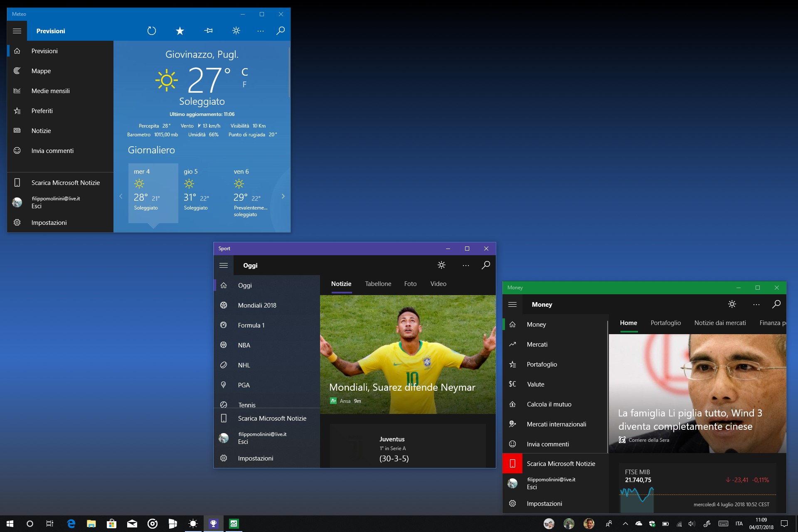Open Previsioni in Meteo sidebar
The image size is (798, 532).
click(x=60, y=51)
